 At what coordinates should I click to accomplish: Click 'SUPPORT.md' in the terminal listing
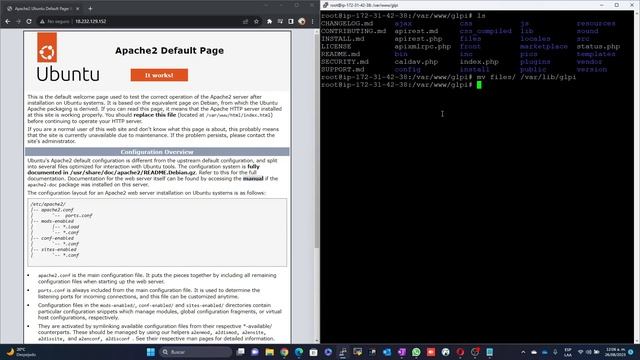(x=342, y=69)
